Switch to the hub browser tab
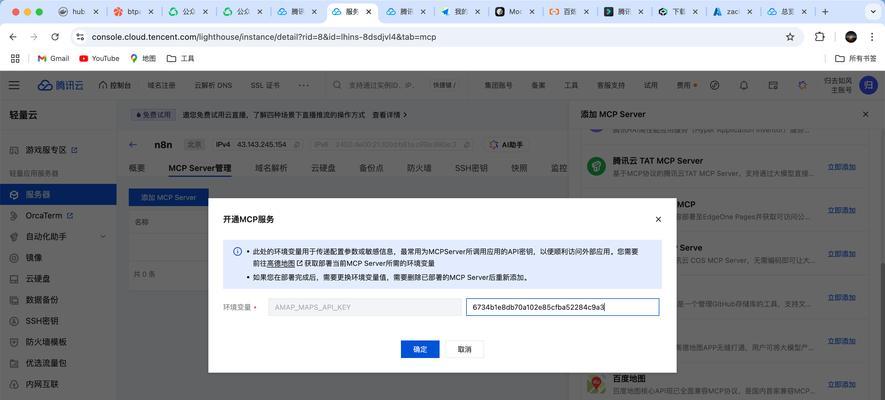The width and height of the screenshot is (885, 400). click(x=79, y=11)
